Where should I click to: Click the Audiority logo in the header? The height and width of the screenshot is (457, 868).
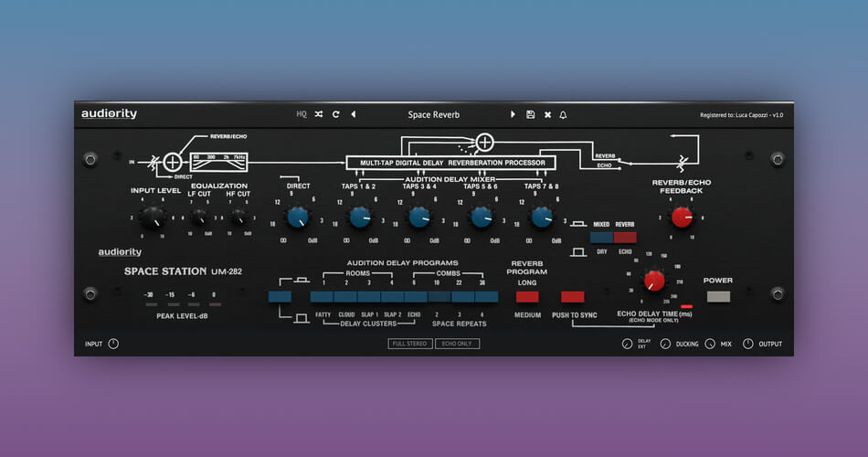coord(109,114)
